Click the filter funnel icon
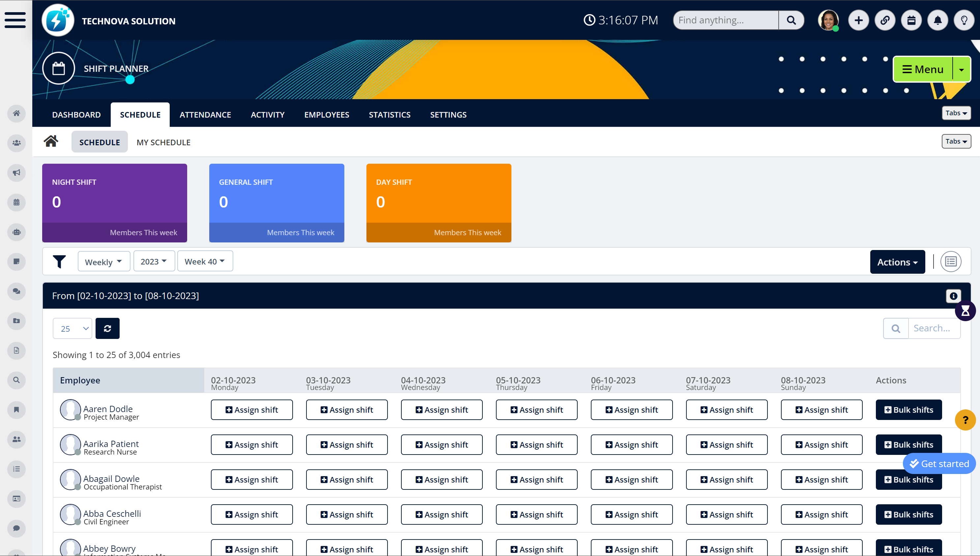 pyautogui.click(x=59, y=262)
